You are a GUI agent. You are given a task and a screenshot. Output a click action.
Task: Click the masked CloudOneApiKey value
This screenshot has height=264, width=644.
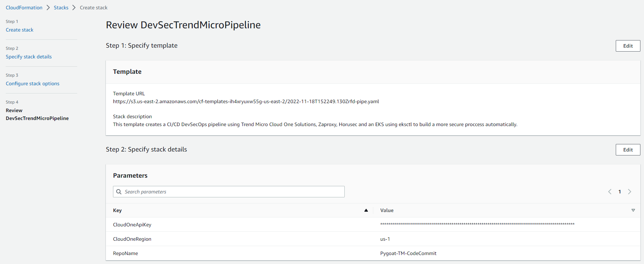pyautogui.click(x=477, y=224)
